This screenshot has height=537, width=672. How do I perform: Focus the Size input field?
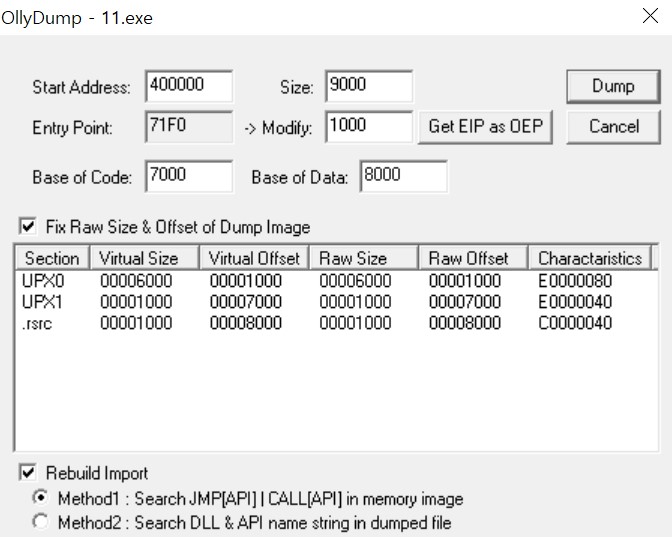(x=369, y=86)
